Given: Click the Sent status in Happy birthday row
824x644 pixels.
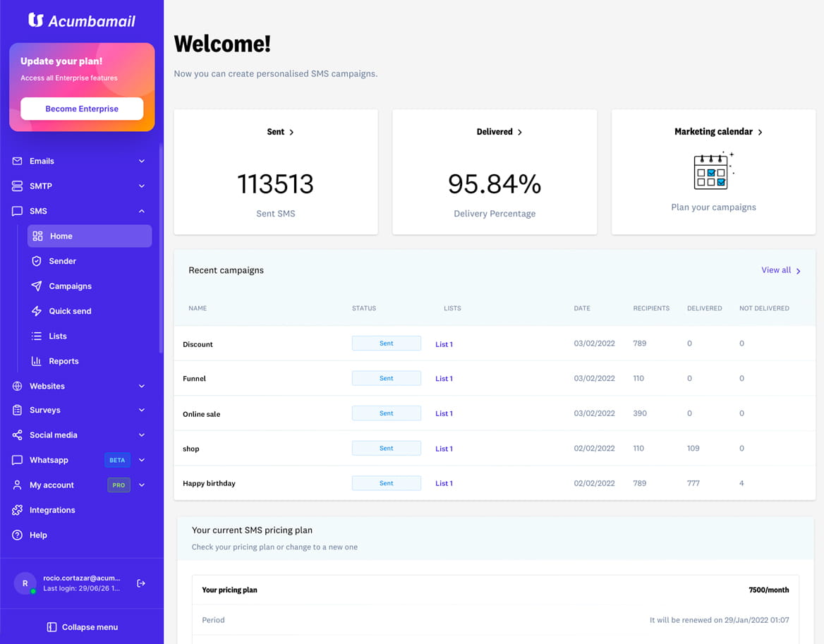Looking at the screenshot, I should coord(387,483).
